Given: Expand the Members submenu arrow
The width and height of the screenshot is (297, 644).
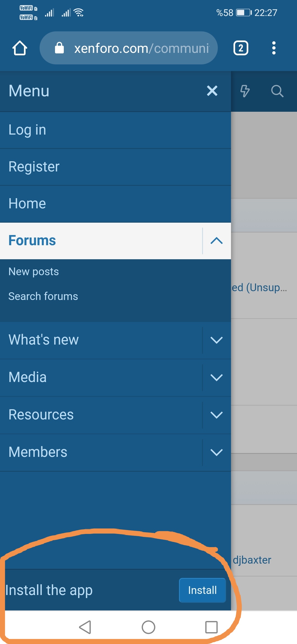Looking at the screenshot, I should [x=217, y=452].
